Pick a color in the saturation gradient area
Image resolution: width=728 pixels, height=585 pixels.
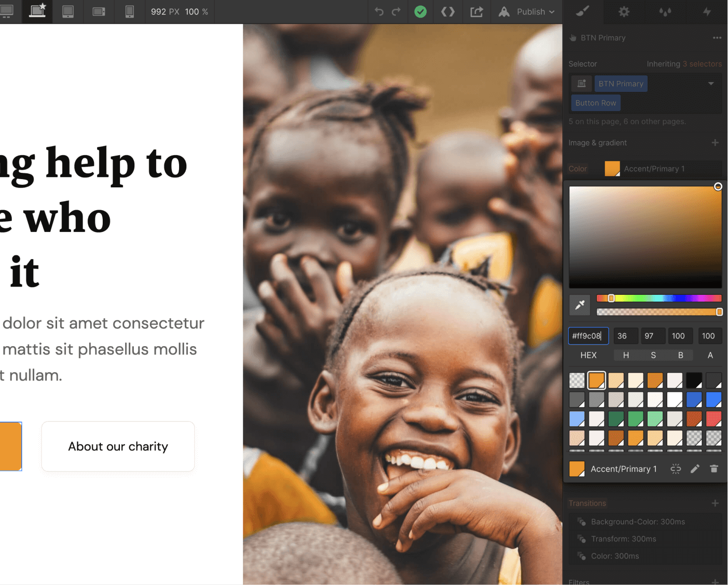coord(645,237)
